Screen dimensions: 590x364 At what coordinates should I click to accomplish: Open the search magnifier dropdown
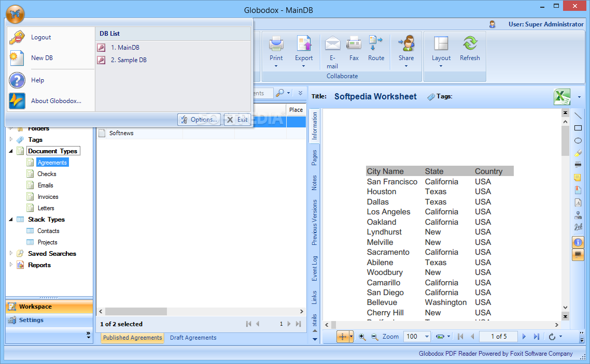pos(288,93)
